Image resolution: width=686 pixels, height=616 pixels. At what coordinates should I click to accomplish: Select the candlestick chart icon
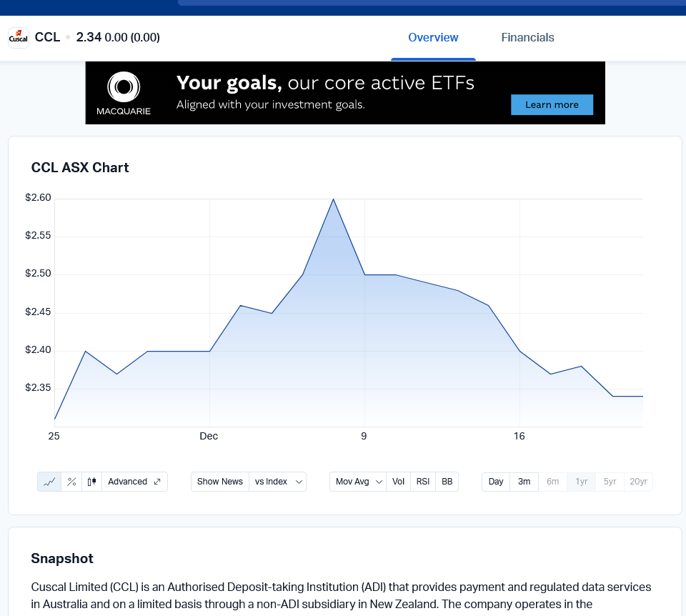click(x=91, y=482)
